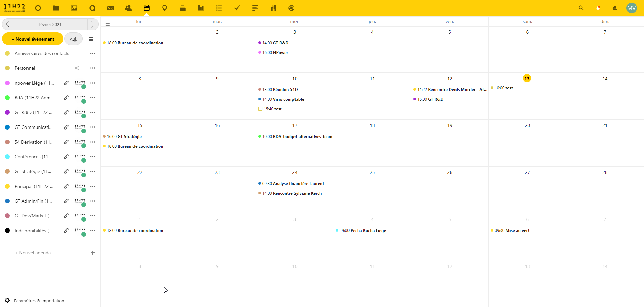Open the Tasks checkmark icon
644x307 pixels.
pos(237,8)
